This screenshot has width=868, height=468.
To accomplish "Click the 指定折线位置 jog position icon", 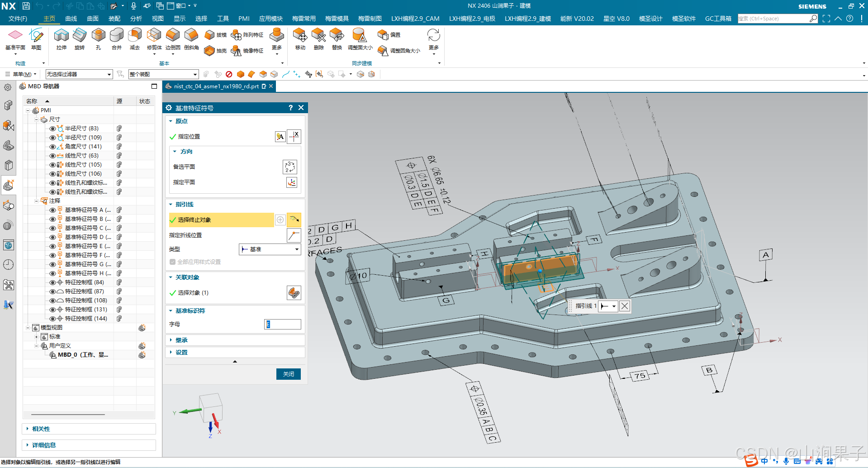I will tap(294, 235).
